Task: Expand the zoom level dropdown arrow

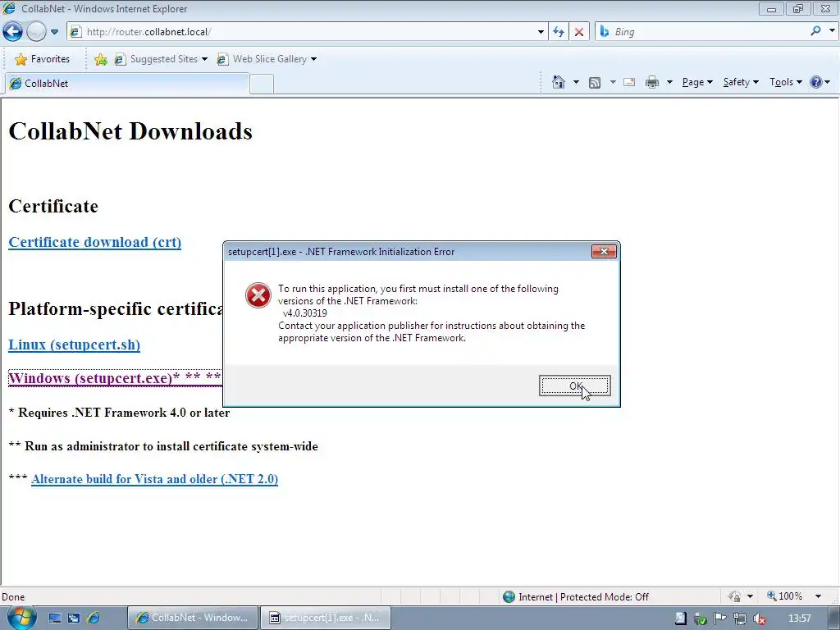Action: click(x=818, y=596)
